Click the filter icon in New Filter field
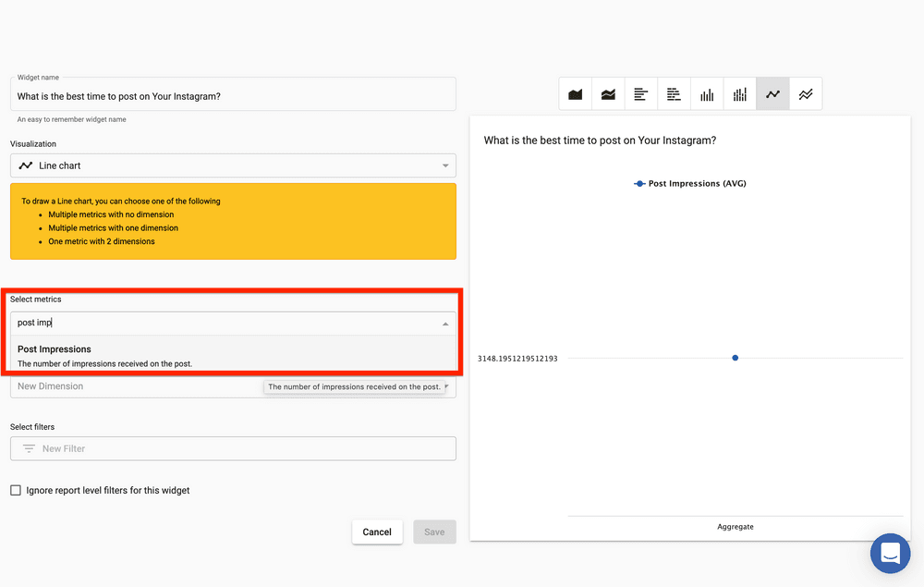924x587 pixels. coord(30,448)
